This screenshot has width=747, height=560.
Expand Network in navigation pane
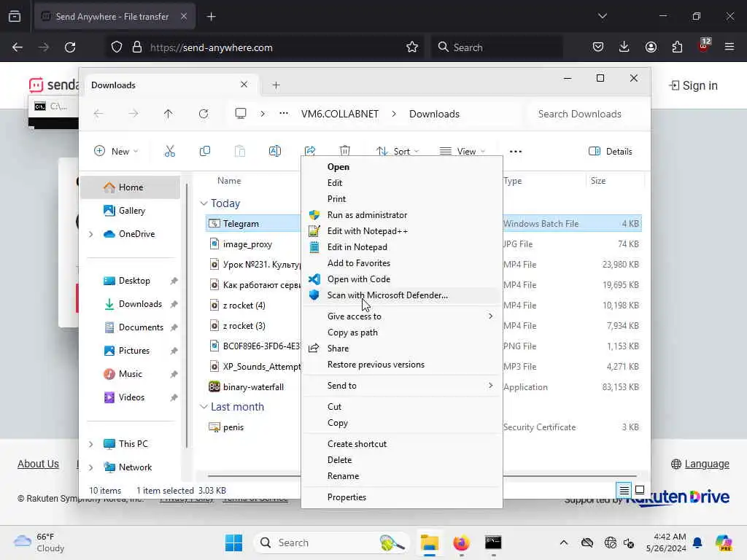[x=91, y=467]
